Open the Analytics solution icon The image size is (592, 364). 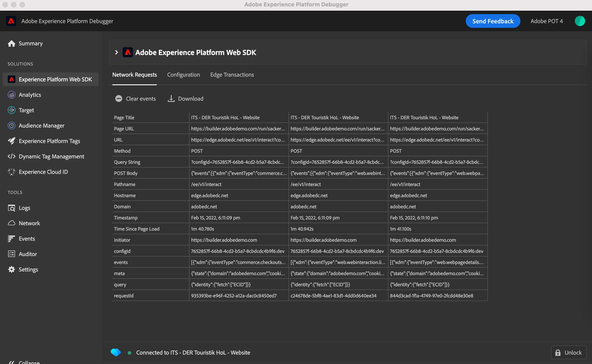click(x=11, y=95)
